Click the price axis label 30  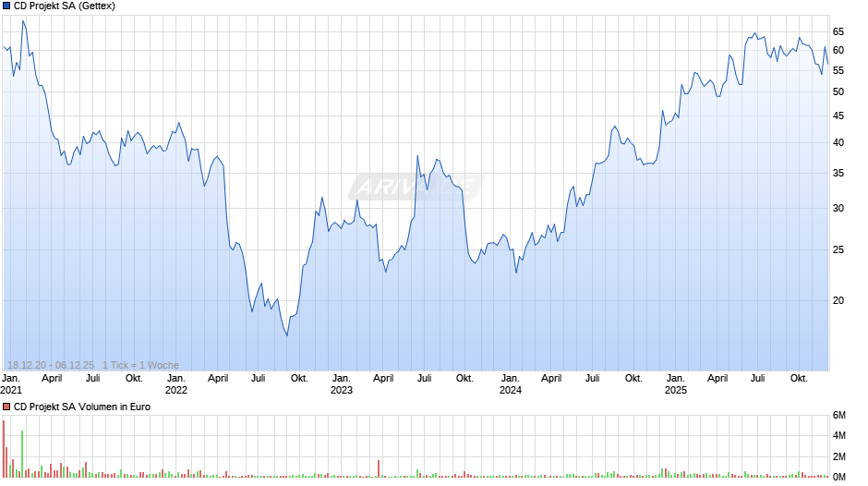[838, 209]
